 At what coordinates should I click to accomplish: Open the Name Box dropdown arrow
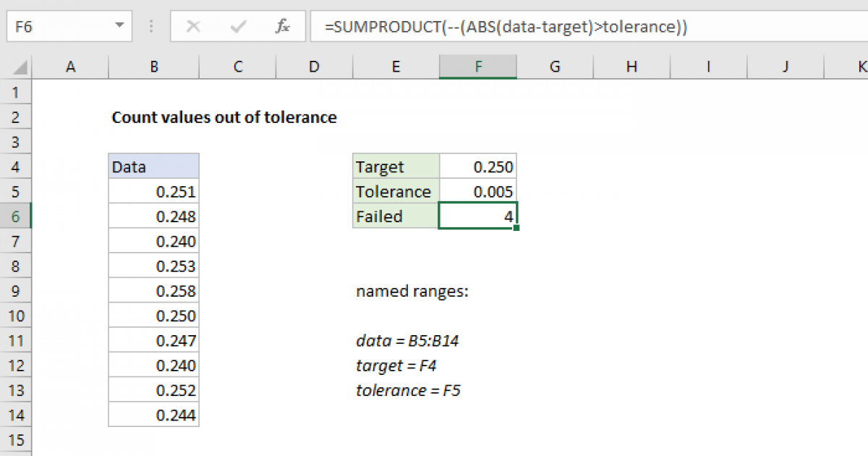119,27
